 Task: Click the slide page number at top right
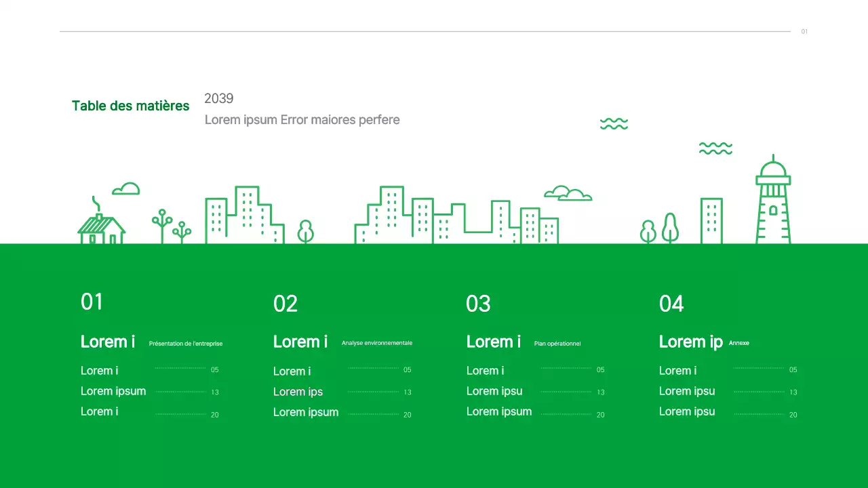coord(804,32)
